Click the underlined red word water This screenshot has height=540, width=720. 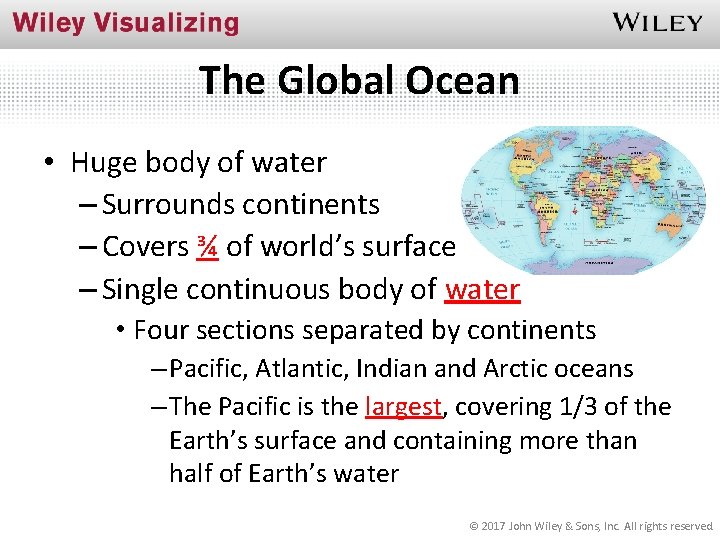[482, 290]
